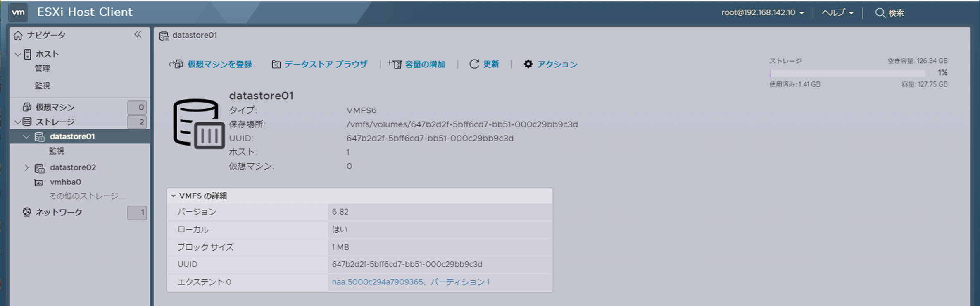Image resolution: width=980 pixels, height=306 pixels.
Task: Click the datastore01 icon in navigator tree
Action: (x=40, y=137)
